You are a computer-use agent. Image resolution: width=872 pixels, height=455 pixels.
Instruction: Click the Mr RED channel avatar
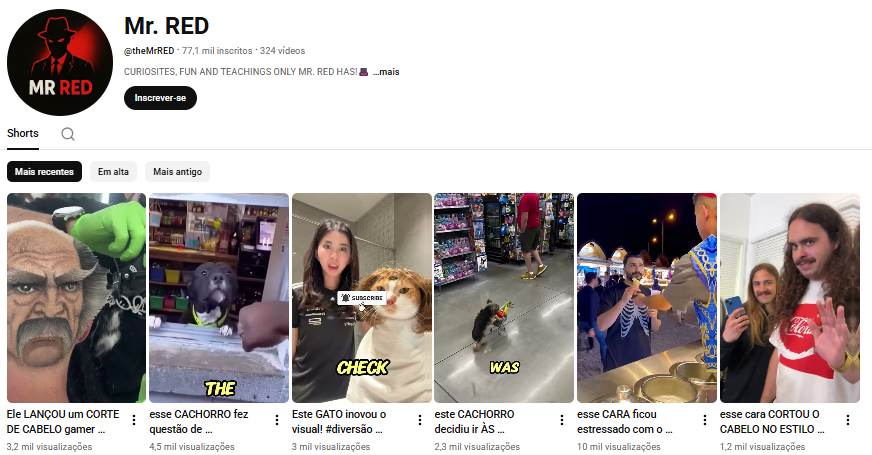[60, 62]
